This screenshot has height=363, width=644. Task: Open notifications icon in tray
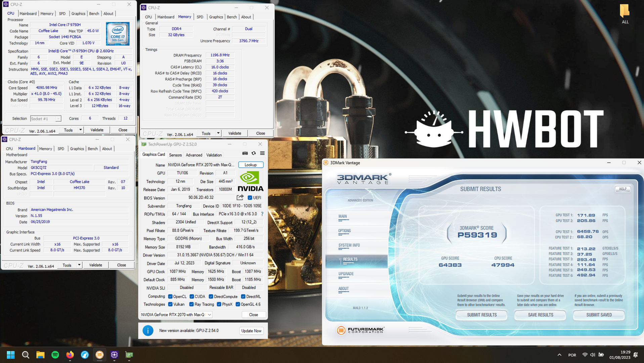pyautogui.click(x=636, y=355)
